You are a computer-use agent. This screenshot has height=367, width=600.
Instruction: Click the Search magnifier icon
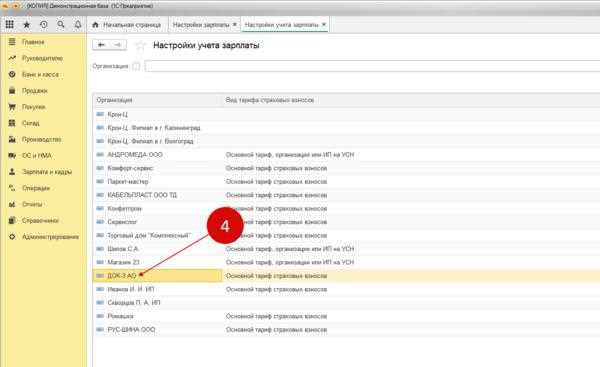click(x=61, y=24)
